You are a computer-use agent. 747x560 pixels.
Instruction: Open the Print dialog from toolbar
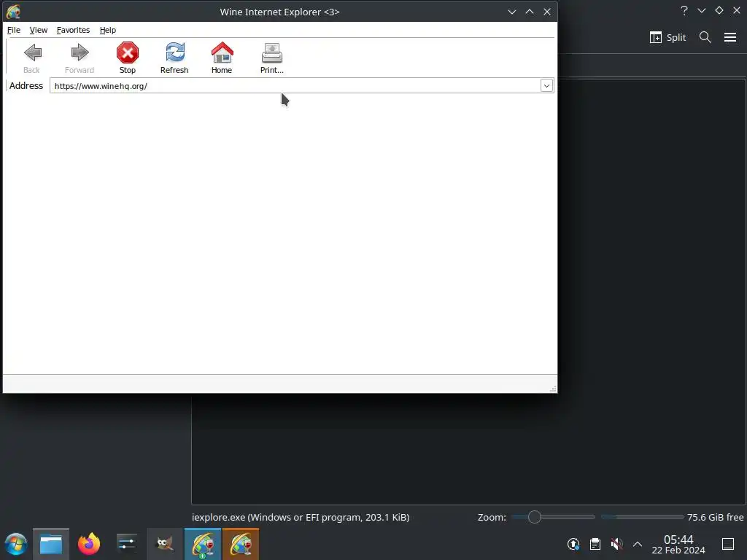pos(271,58)
